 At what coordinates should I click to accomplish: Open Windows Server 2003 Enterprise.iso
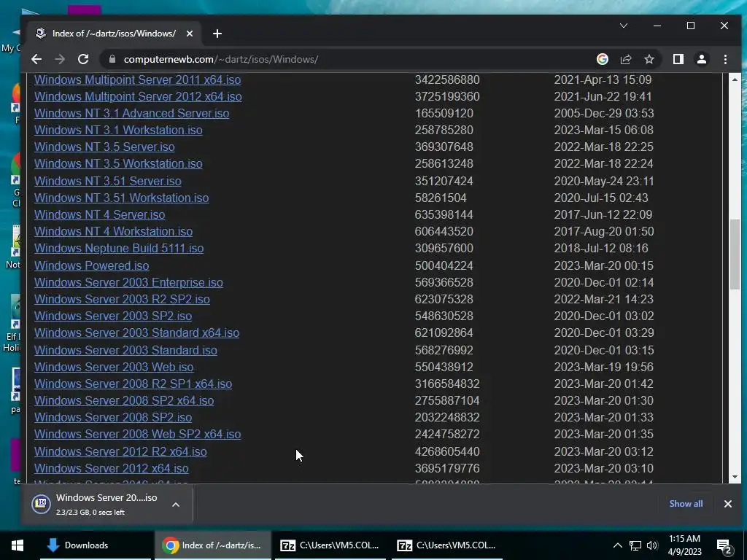128,282
